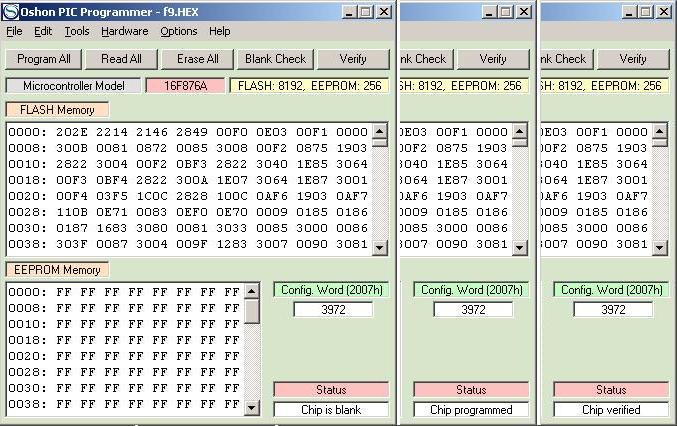
Task: Click FLASH word 300A in row 0018
Action: [192, 180]
